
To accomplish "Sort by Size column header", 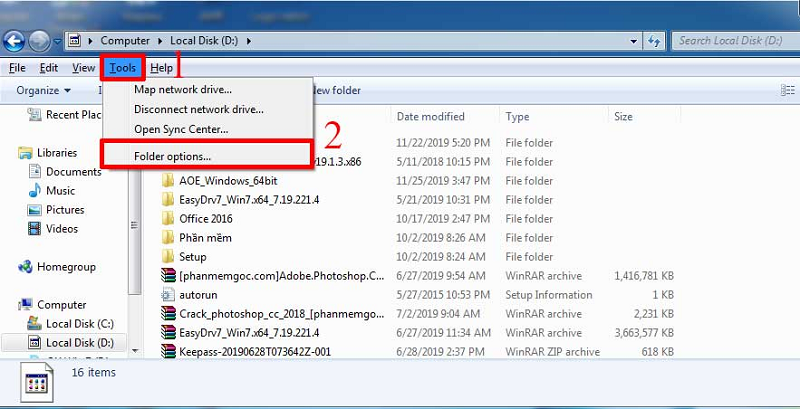I will (x=623, y=117).
